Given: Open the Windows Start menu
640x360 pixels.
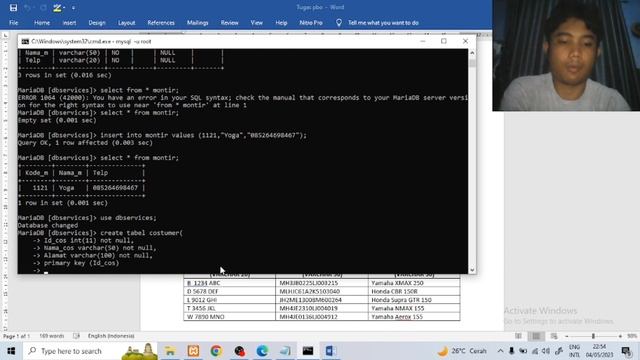Looking at the screenshot, I should (11, 351).
